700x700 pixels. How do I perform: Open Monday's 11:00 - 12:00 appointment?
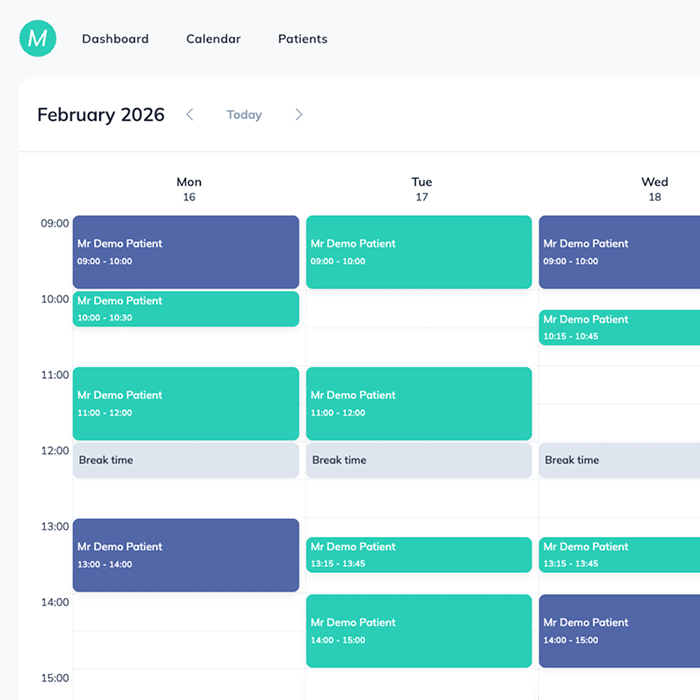coord(186,403)
